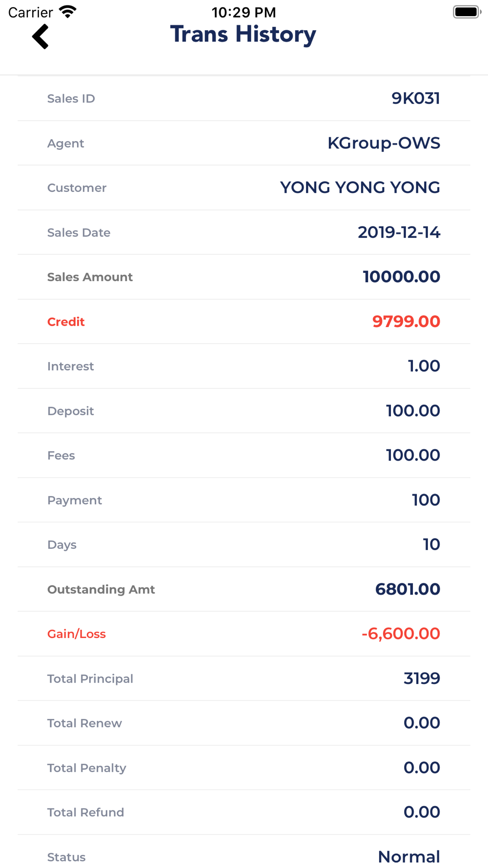The height and width of the screenshot is (868, 488).
Task: Tap the Wi-Fi status icon
Action: [x=67, y=12]
